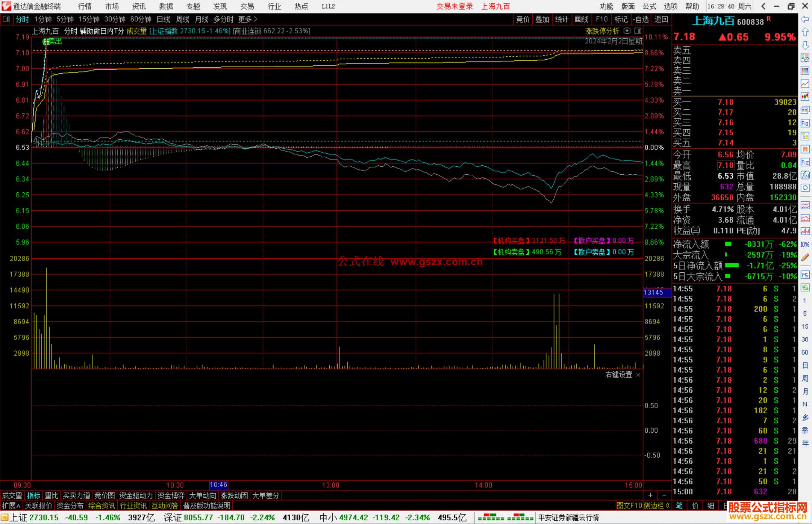Click the 交易未登录 login link
The width and height of the screenshot is (812, 524).
(454, 6)
